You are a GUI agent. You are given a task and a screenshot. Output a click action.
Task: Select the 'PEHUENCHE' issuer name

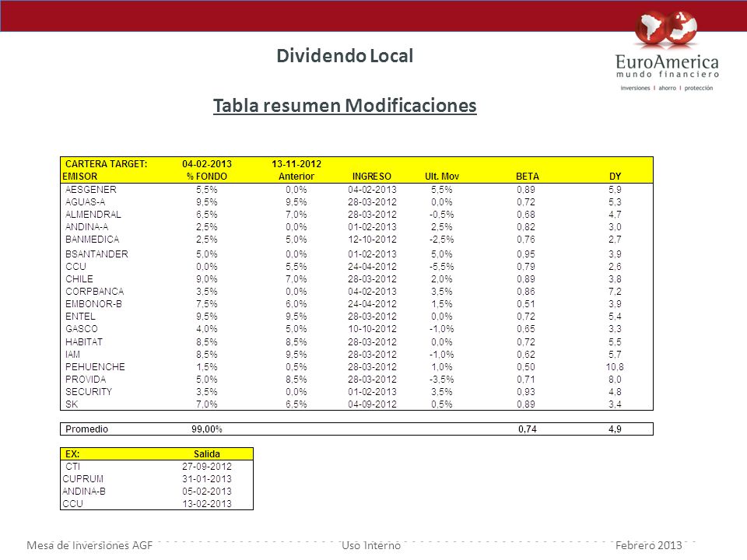[95, 366]
